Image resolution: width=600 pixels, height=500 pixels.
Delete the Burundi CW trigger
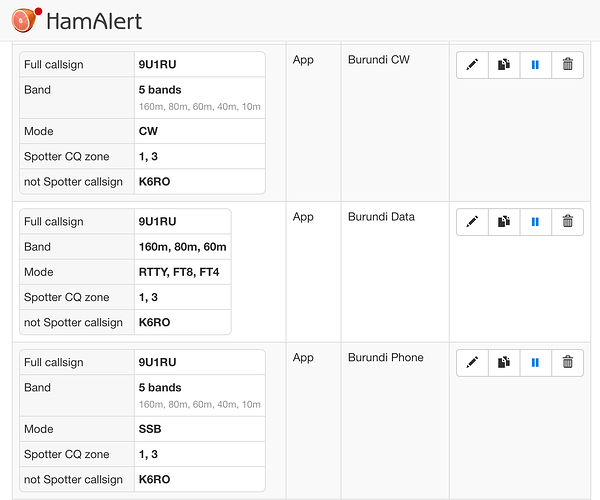[567, 65]
